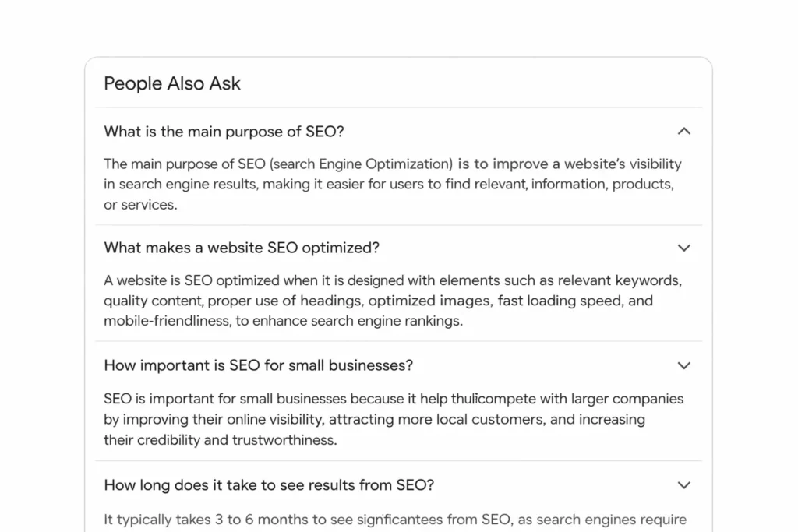
Task: Click the 'People Also Ask' heading
Action: click(x=171, y=83)
